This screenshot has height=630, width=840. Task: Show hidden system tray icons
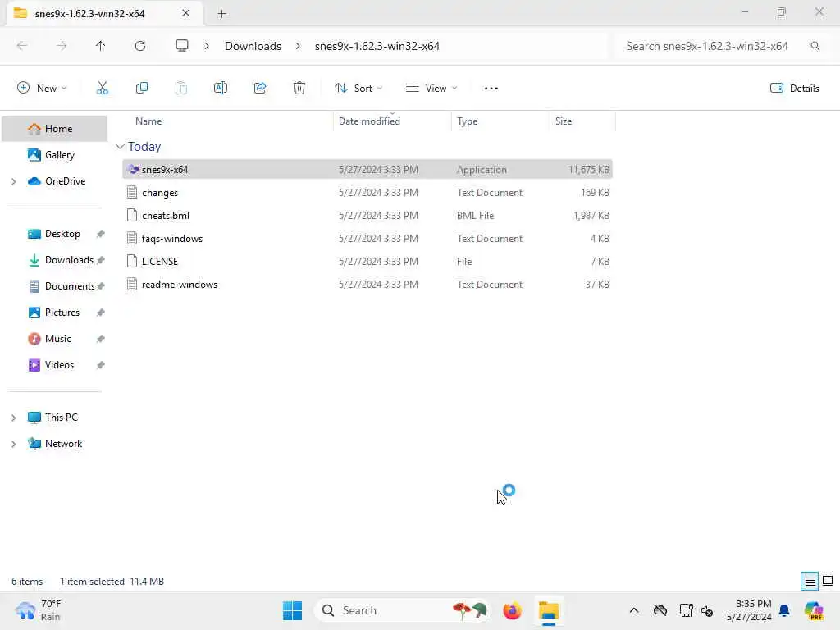[634, 610]
